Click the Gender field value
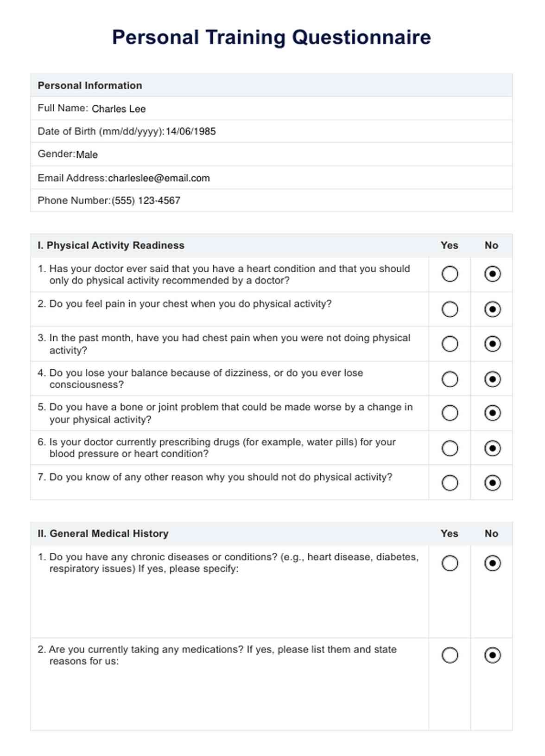 (x=87, y=155)
